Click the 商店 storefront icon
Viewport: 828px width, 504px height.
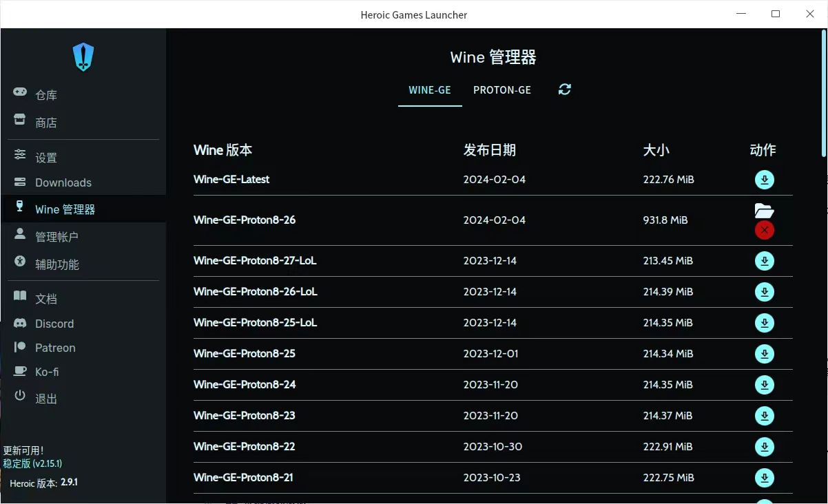(20, 120)
